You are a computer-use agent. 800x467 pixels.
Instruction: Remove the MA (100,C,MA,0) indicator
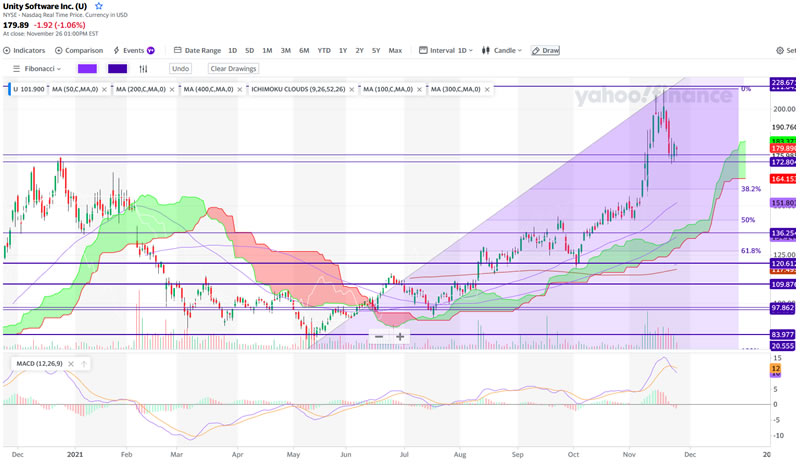419,89
